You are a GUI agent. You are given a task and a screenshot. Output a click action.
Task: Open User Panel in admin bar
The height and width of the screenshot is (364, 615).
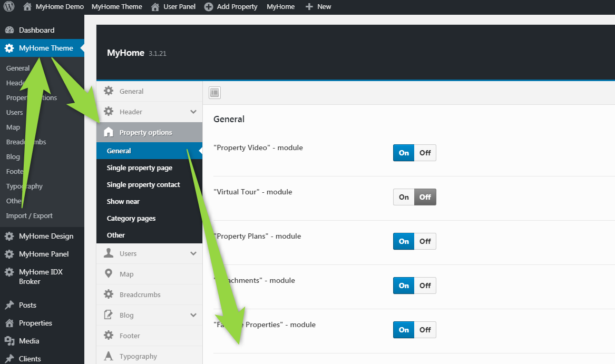(x=173, y=7)
